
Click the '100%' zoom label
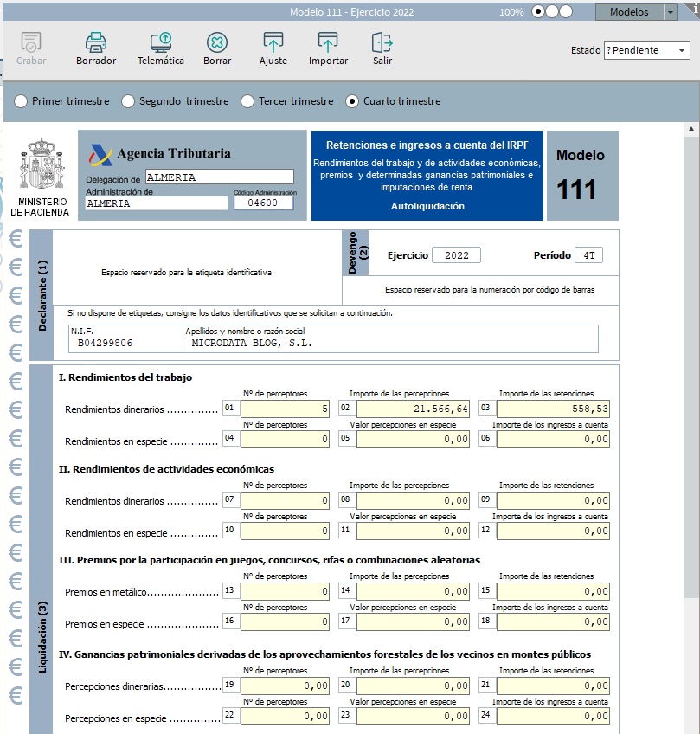coord(511,12)
